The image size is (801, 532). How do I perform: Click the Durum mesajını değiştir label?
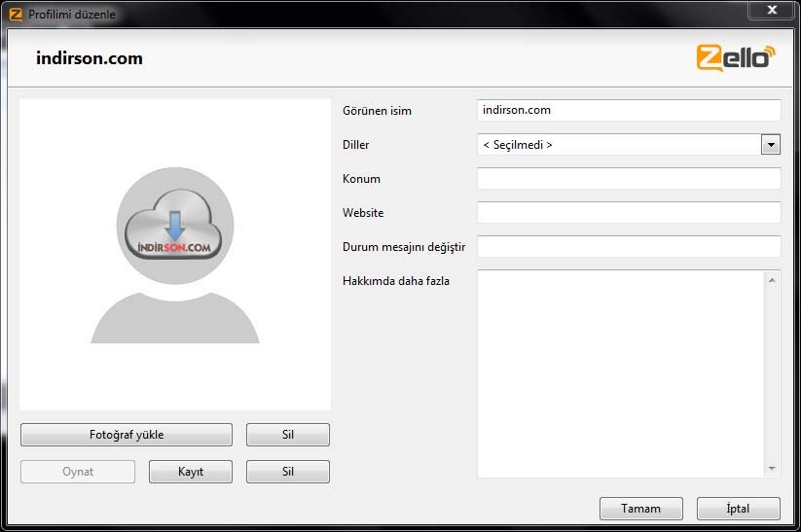coord(404,247)
